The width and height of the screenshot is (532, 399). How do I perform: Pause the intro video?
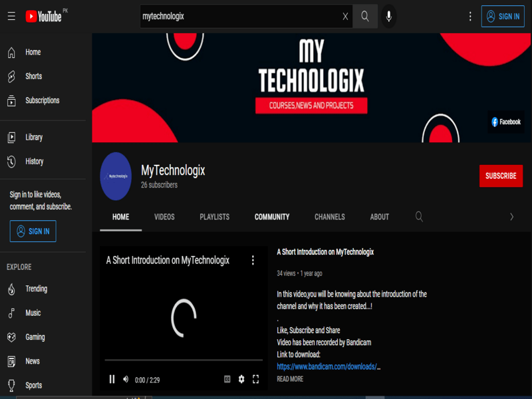[112, 380]
